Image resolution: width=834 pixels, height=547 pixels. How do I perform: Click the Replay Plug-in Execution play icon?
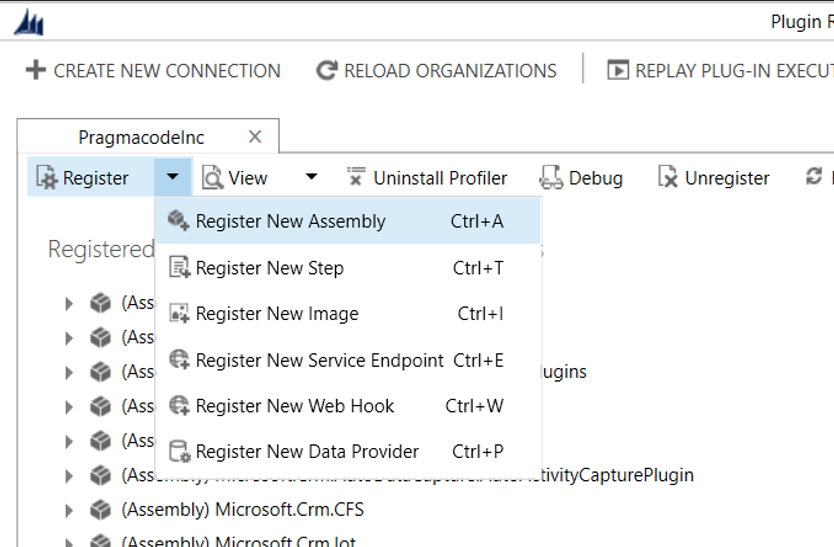point(618,70)
